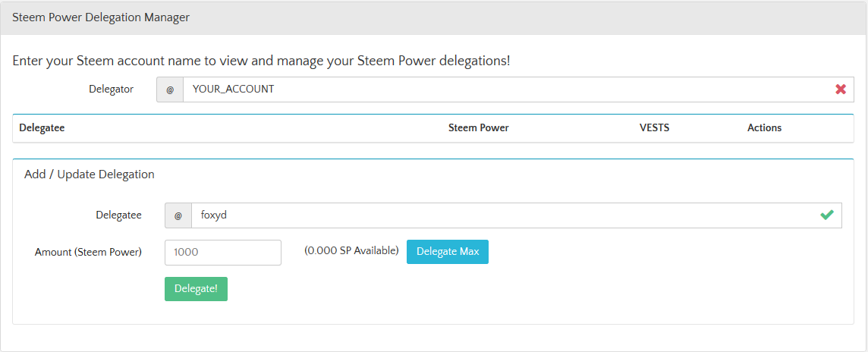
Task: Click the VESTS column header
Action: [654, 128]
